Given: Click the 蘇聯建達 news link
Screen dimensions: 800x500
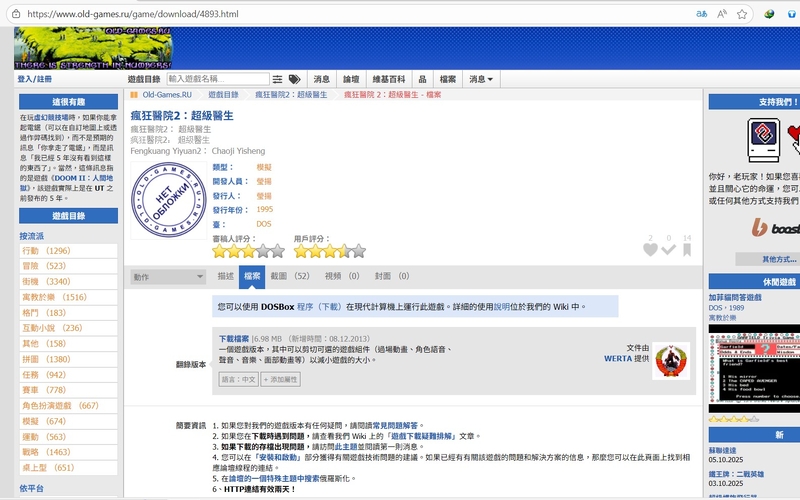Looking at the screenshot, I should [x=722, y=451].
